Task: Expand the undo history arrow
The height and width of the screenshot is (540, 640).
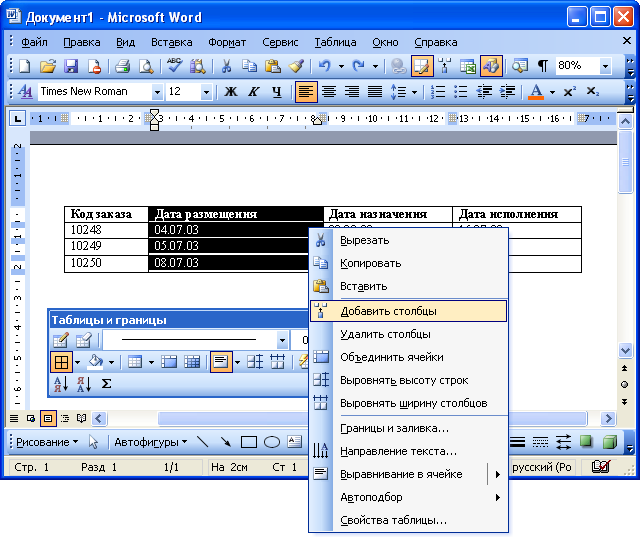Action: 341,66
